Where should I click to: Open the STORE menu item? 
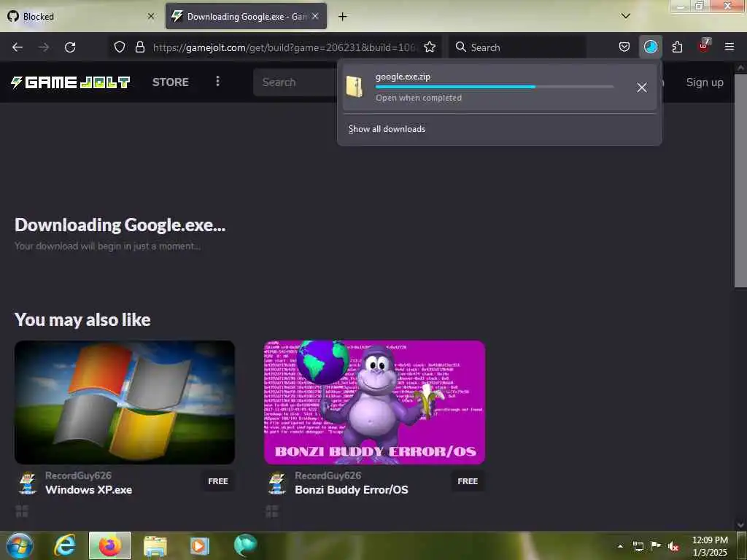tap(171, 82)
